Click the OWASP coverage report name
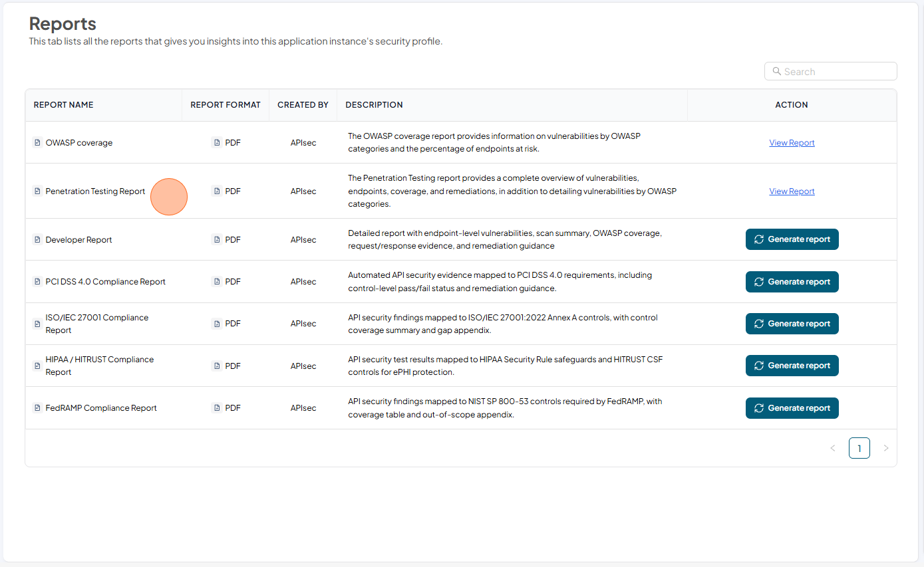Image resolution: width=924 pixels, height=567 pixels. [79, 142]
